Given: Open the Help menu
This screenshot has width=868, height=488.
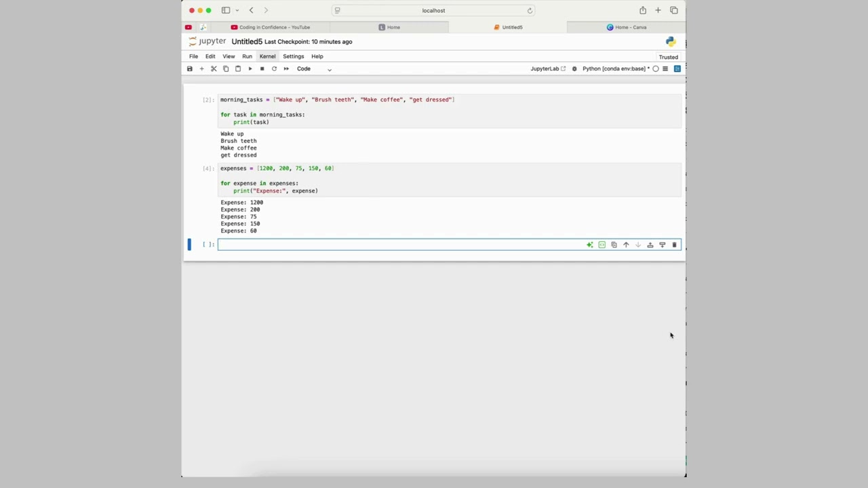Looking at the screenshot, I should click(x=317, y=56).
